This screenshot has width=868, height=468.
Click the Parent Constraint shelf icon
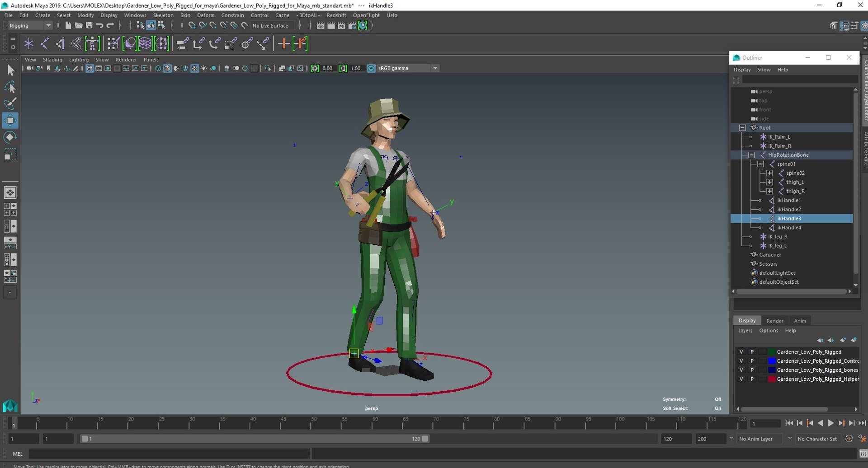click(x=182, y=43)
